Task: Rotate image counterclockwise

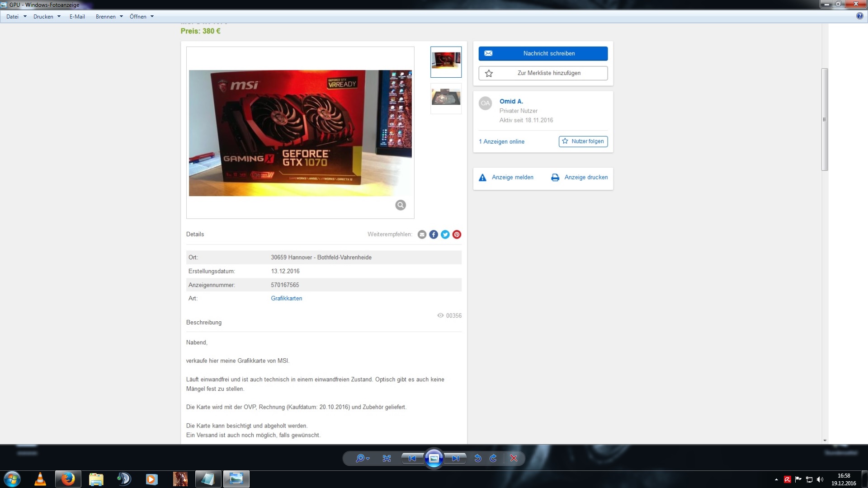Action: click(x=478, y=458)
